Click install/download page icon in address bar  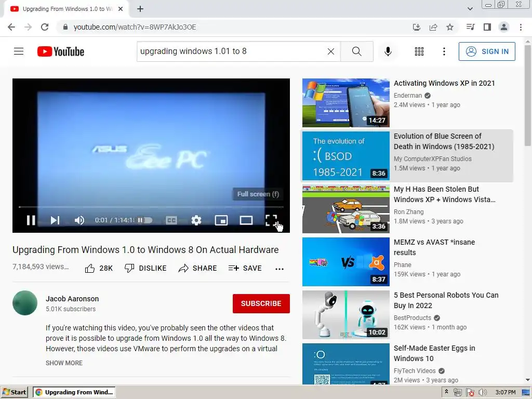(417, 27)
